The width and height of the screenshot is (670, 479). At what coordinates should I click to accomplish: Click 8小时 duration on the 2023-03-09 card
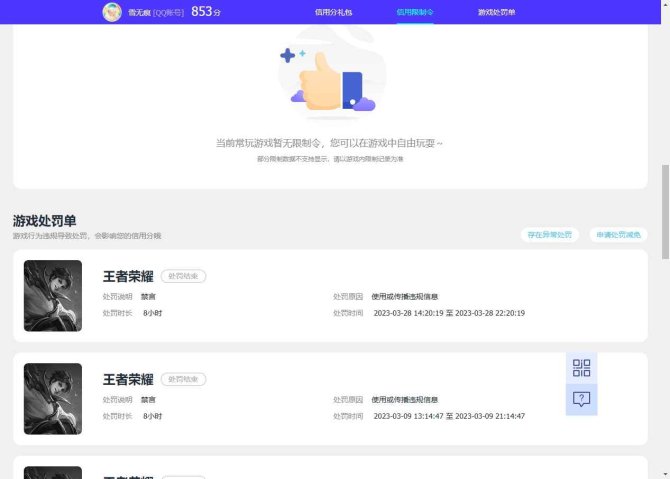point(153,416)
